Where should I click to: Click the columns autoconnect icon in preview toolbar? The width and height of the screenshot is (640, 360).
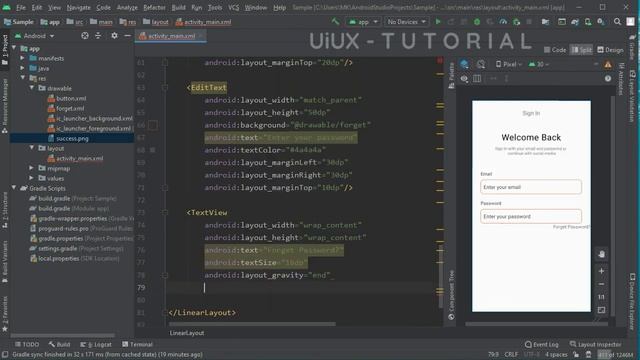[477, 78]
